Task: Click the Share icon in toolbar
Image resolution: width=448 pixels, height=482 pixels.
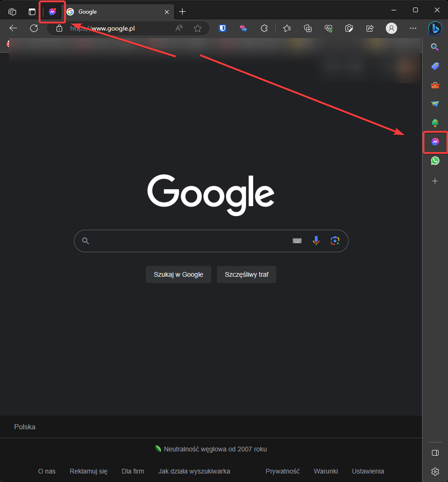Action: (x=370, y=28)
